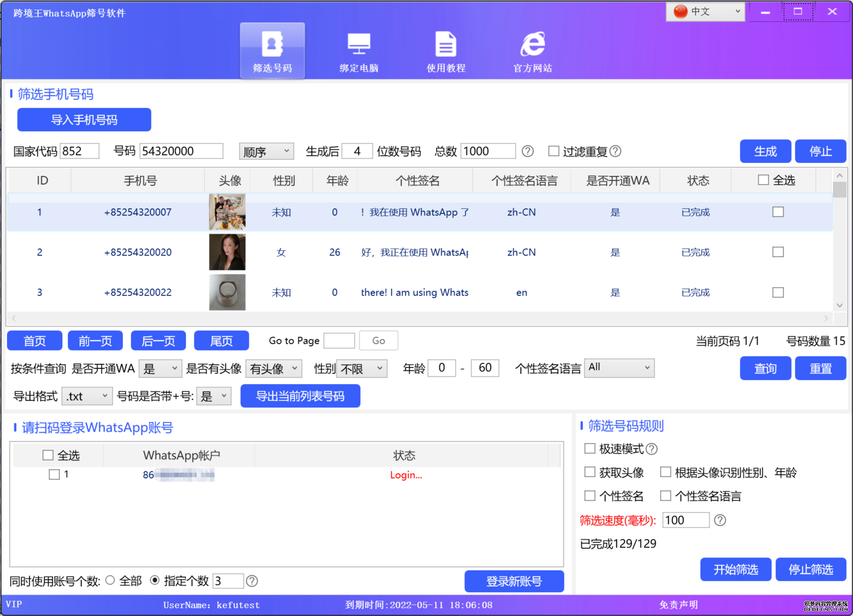Visit the 官方网站 official website icon
853x616 pixels.
(532, 50)
